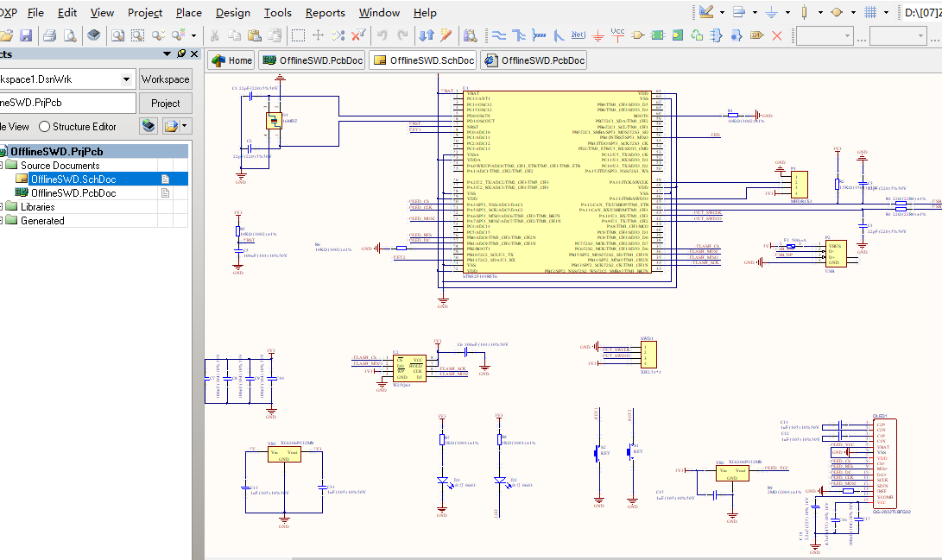Select the Place Signal Harness tool
The image size is (942, 560).
coord(539,35)
